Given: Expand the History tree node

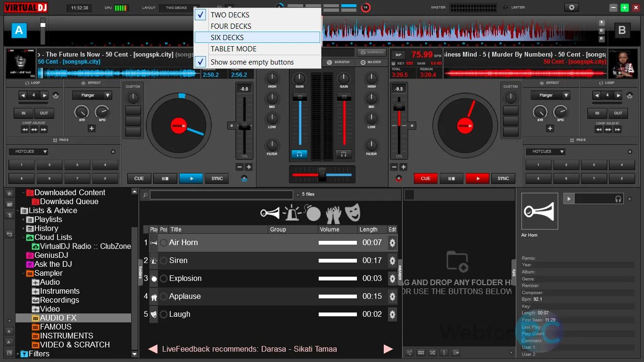Looking at the screenshot, I should [x=23, y=229].
